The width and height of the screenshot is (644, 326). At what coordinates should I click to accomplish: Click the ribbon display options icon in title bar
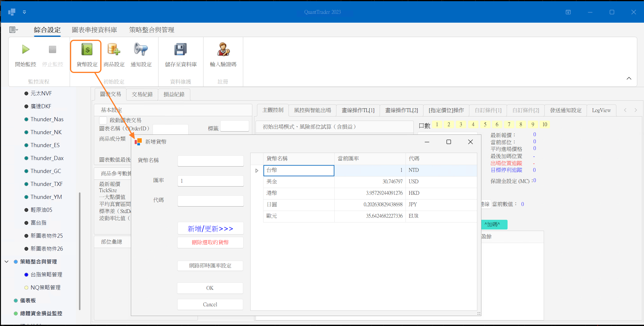point(568,12)
